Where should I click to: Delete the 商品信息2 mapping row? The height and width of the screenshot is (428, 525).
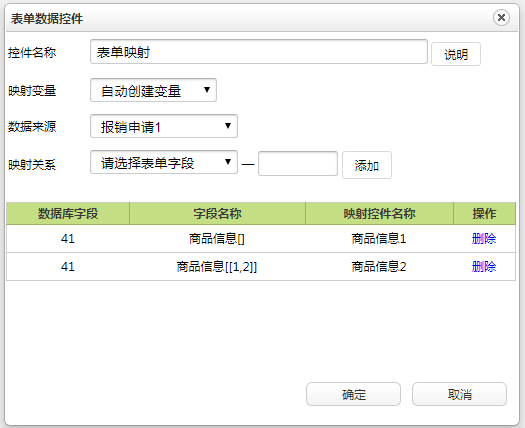(484, 267)
